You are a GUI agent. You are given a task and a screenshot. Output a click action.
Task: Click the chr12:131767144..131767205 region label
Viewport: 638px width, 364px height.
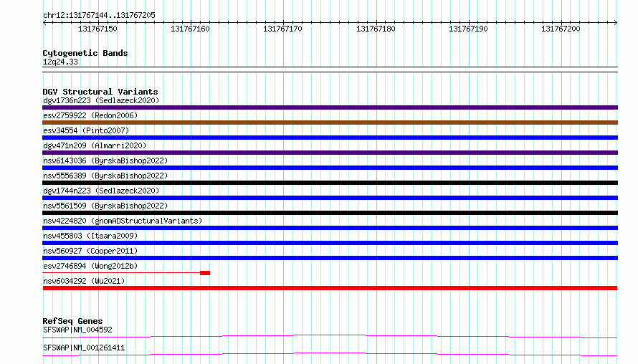click(x=99, y=15)
